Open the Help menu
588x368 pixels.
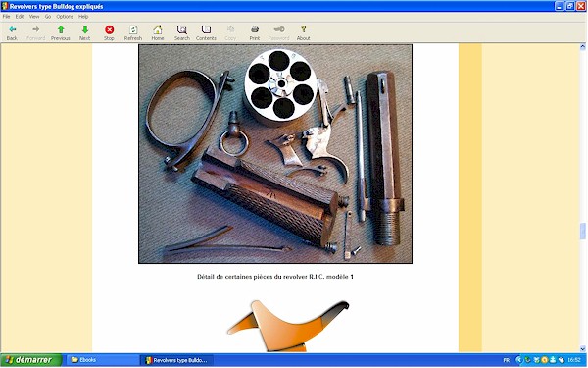pyautogui.click(x=83, y=17)
